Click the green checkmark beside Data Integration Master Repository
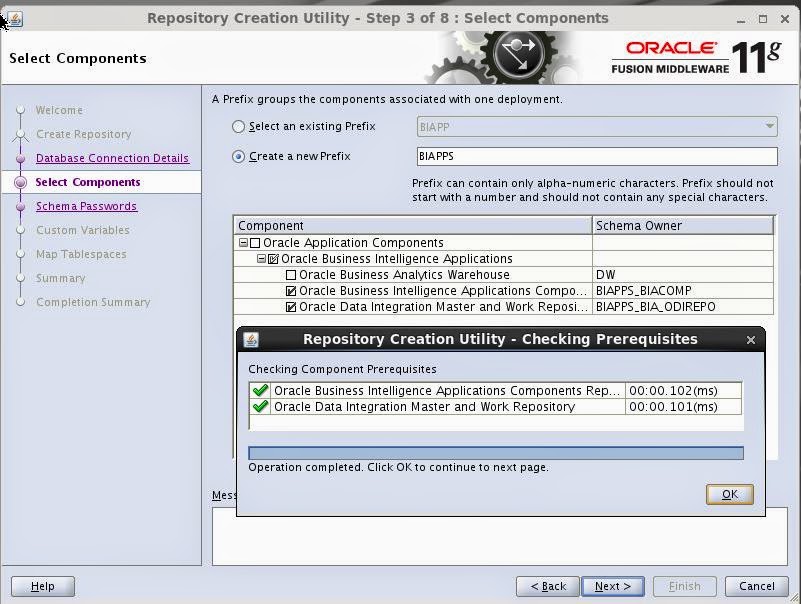Screen dimensions: 801x604 coord(258,407)
